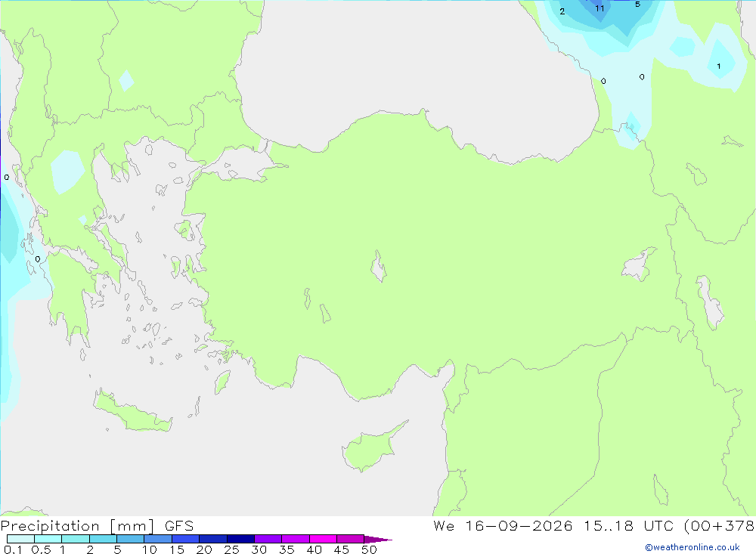The height and width of the screenshot is (554, 756).
Task: Open the weatheronline.co.uk copyright link
Action: (x=692, y=547)
